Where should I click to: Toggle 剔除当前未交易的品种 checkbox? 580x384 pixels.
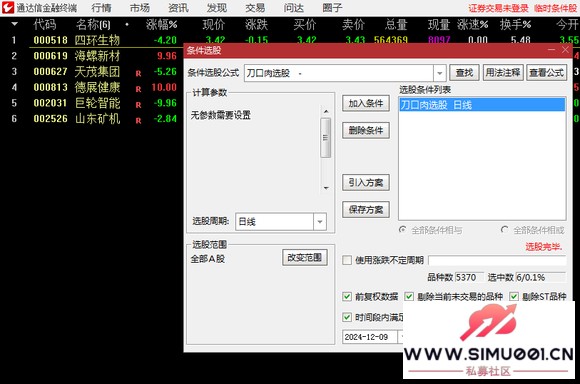point(409,297)
